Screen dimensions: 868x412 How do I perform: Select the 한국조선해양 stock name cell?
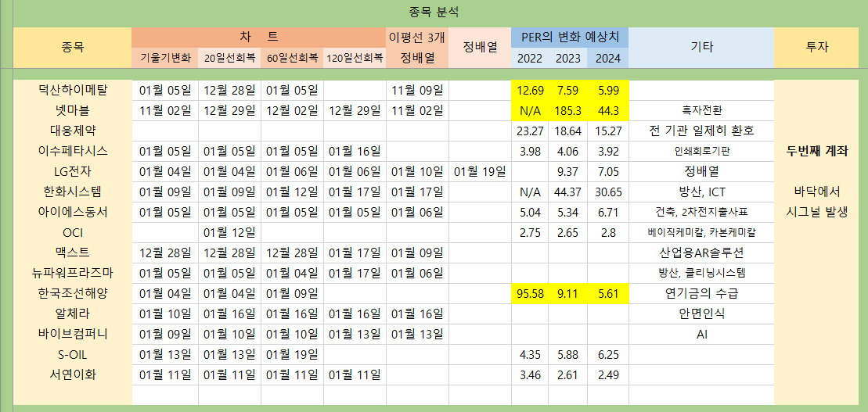[73, 294]
